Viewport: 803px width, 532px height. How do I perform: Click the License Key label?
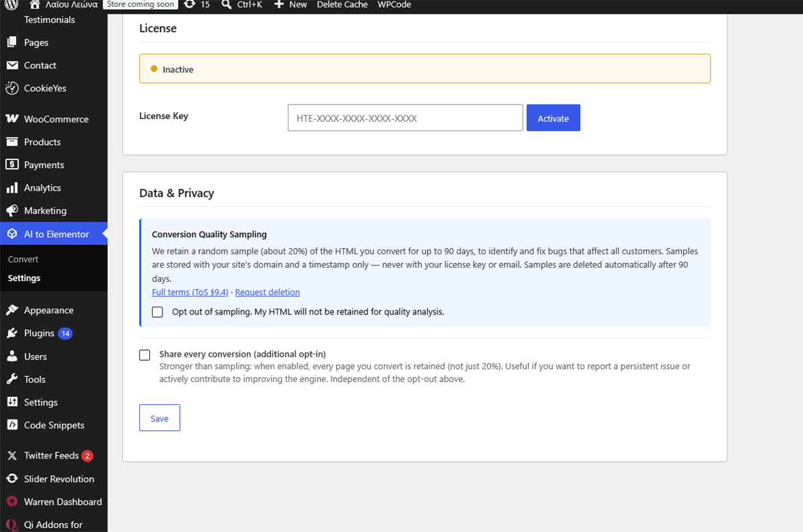pos(164,116)
